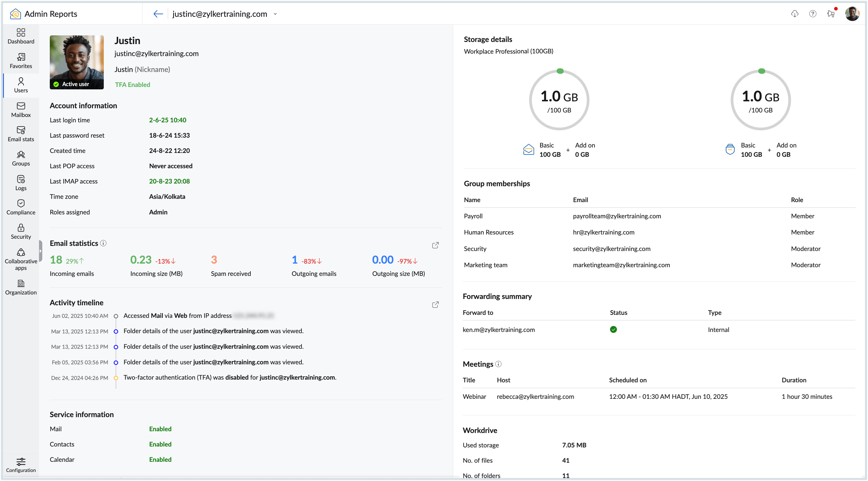Click the Email statistics info icon
Image resolution: width=868 pixels, height=481 pixels.
[103, 243]
